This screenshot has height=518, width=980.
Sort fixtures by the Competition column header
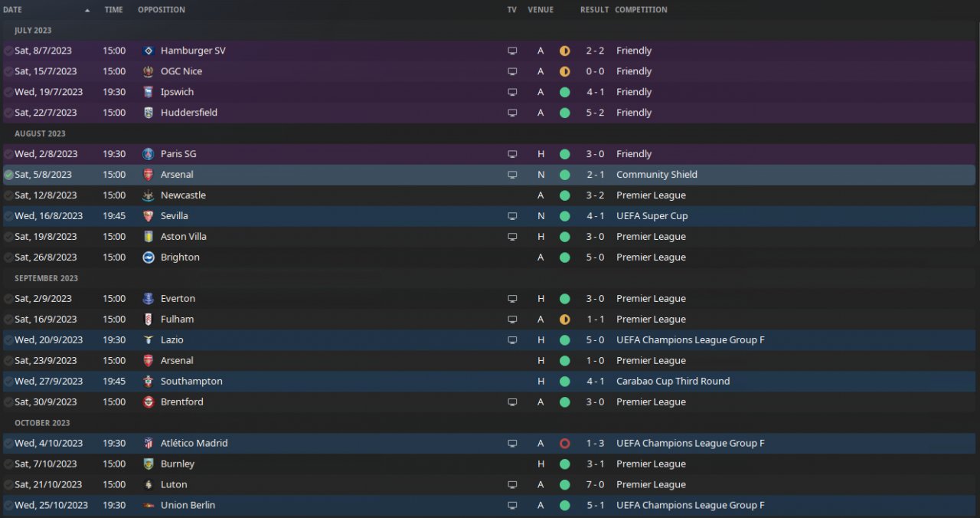(641, 10)
